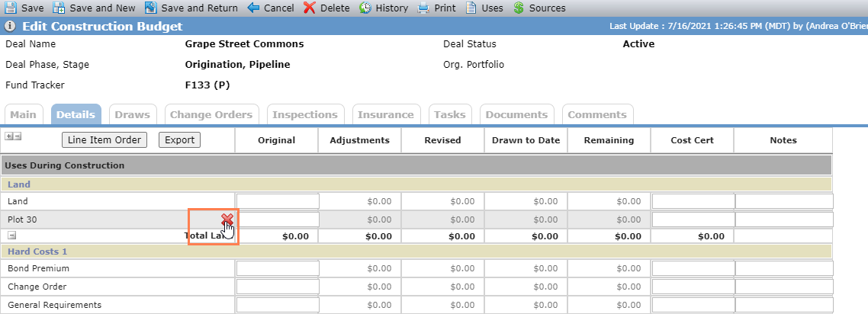868x314 pixels.
Task: Open History clock icon
Action: coord(365,8)
